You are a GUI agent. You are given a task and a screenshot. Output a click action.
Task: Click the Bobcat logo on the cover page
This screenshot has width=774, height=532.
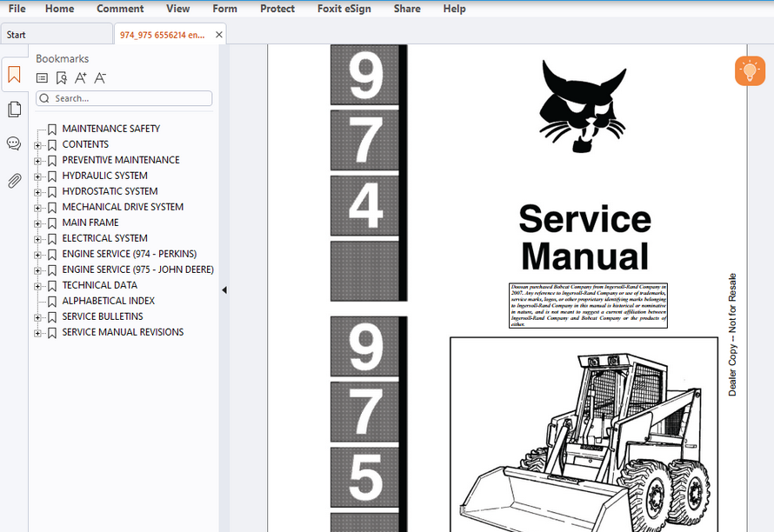tap(583, 106)
